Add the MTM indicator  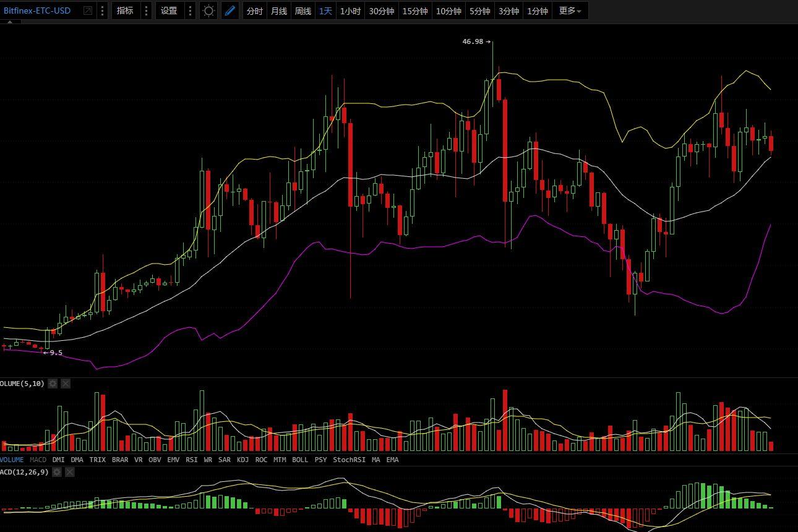pos(280,460)
